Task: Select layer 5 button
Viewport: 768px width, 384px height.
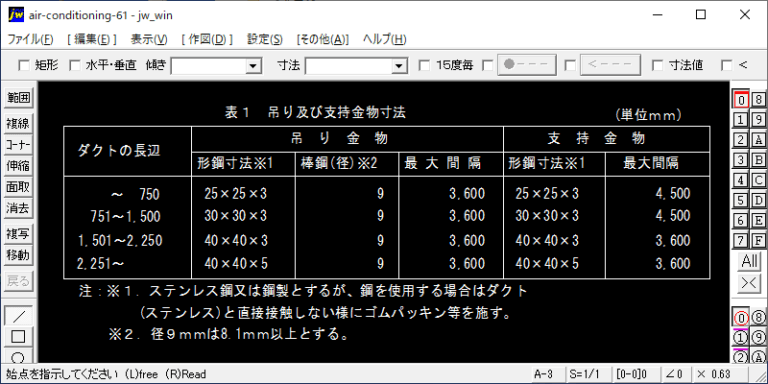Action: tap(741, 200)
